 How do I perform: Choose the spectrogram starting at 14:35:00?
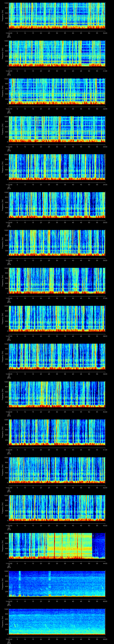[57, 243]
